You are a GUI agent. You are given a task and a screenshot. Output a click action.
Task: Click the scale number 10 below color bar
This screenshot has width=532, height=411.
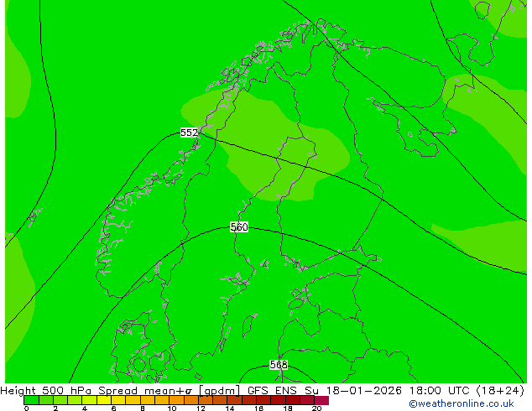[x=172, y=408]
